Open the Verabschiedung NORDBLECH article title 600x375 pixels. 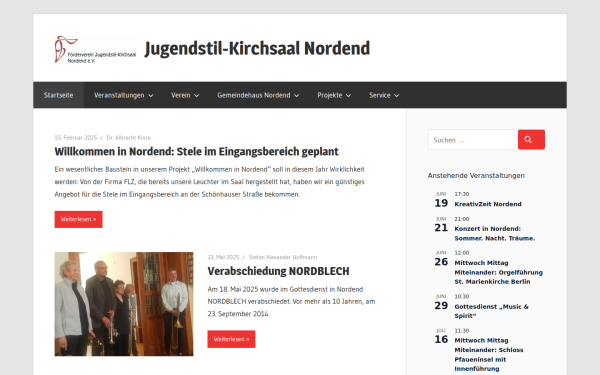(278, 271)
